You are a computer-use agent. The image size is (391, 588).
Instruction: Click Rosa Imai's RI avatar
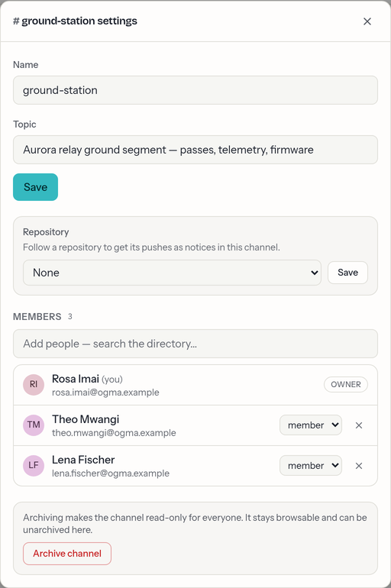34,385
